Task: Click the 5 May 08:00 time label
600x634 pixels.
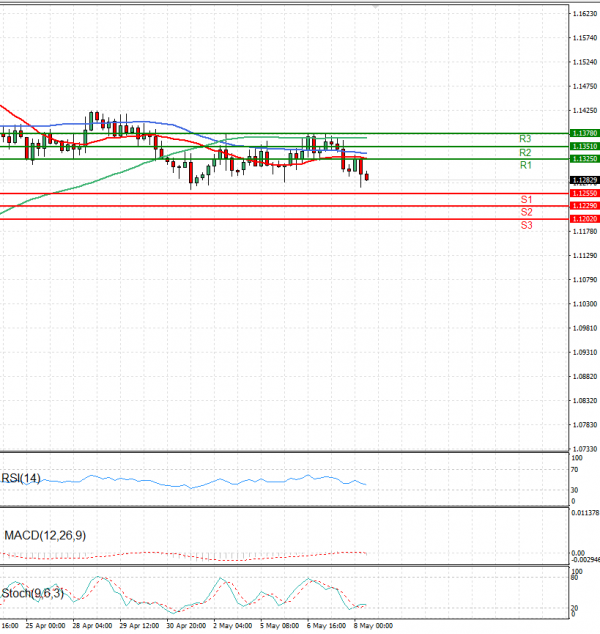Action: pyautogui.click(x=279, y=626)
